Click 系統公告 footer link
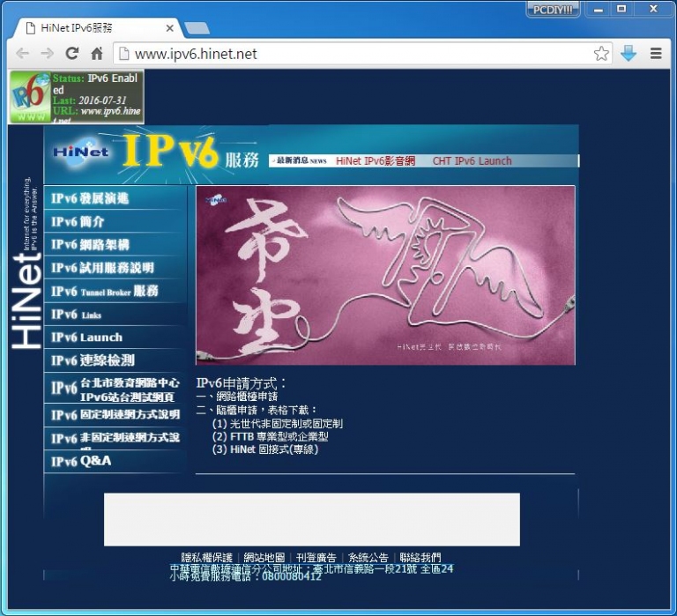Image resolution: width=677 pixels, height=616 pixels. [x=368, y=557]
